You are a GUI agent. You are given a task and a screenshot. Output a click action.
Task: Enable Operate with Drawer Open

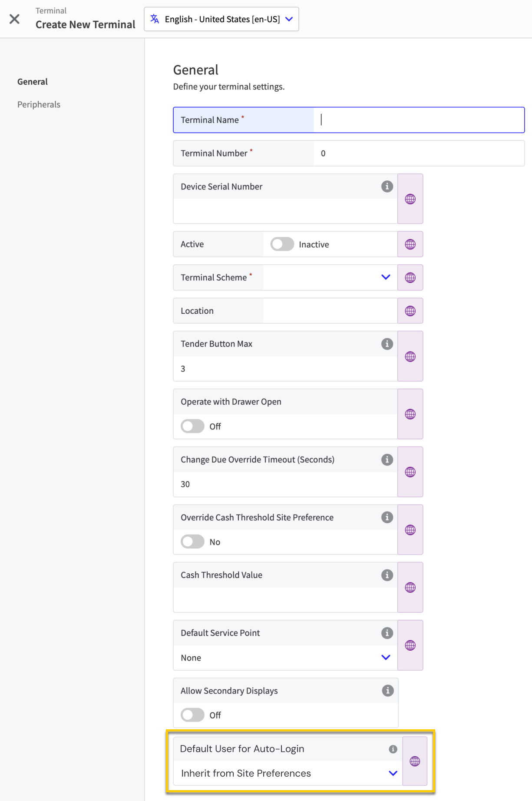point(192,426)
